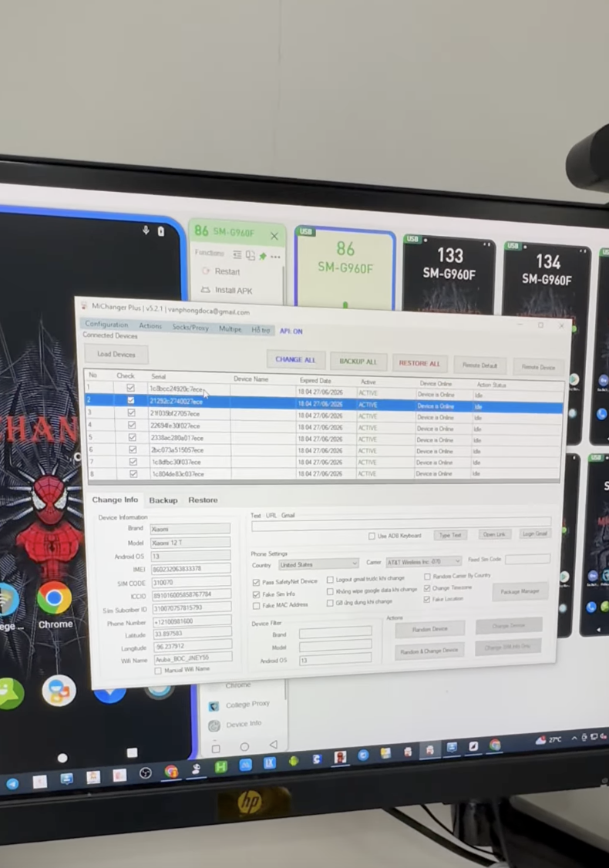
Task: Click Install APK in device 86 panel
Action: click(227, 290)
